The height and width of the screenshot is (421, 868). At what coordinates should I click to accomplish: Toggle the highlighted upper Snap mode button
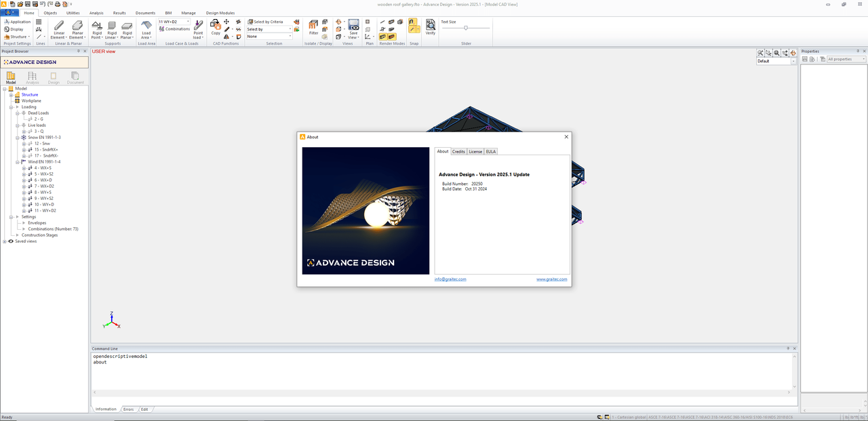tap(413, 22)
